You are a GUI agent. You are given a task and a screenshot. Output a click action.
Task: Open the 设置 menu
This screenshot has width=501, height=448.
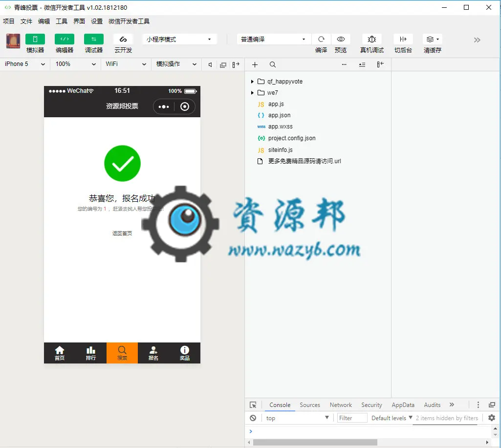96,21
